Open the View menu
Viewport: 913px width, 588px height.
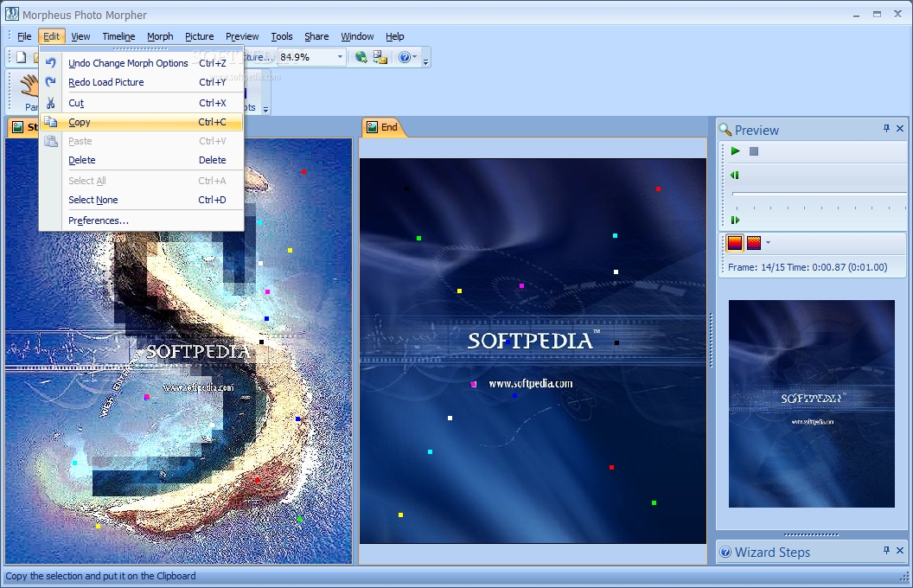[x=80, y=36]
